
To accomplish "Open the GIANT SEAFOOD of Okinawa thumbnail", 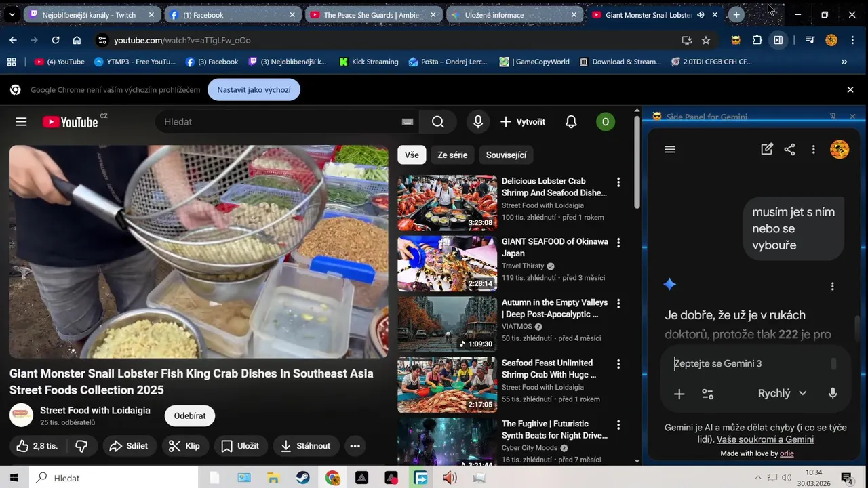I will point(447,264).
